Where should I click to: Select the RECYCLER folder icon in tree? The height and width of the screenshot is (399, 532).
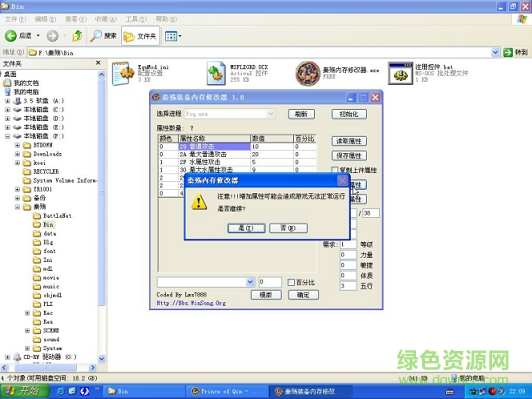coord(27,171)
